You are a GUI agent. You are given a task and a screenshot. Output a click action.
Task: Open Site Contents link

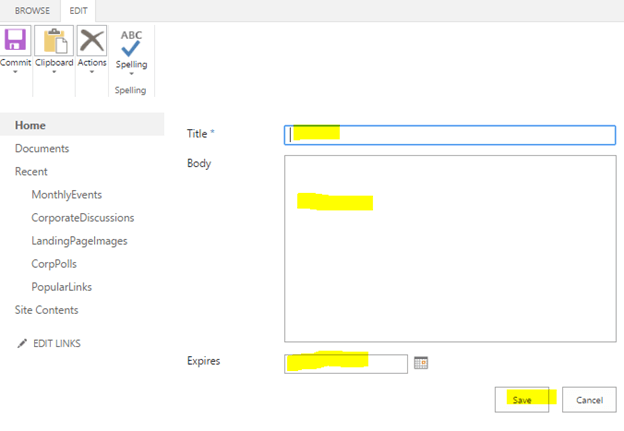(x=46, y=310)
